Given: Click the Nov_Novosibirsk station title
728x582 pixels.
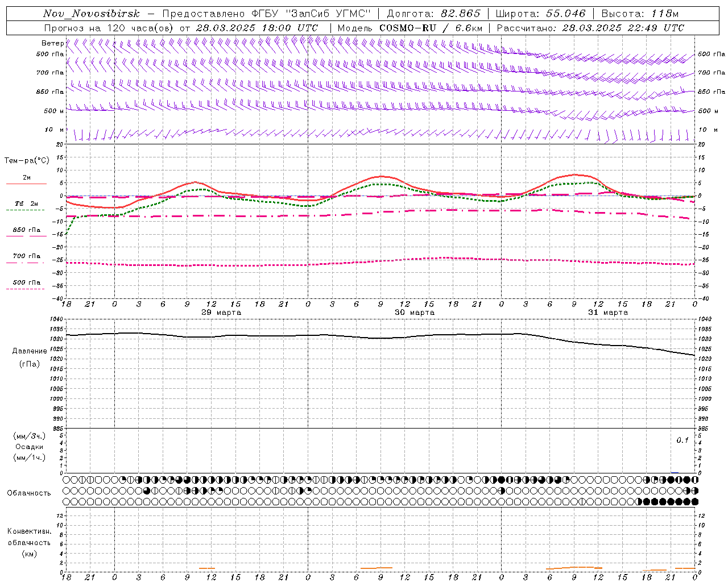Looking at the screenshot, I should tap(92, 14).
